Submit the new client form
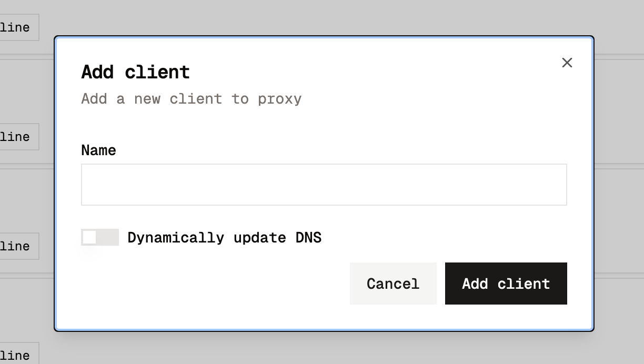This screenshot has height=364, width=644. click(x=506, y=284)
